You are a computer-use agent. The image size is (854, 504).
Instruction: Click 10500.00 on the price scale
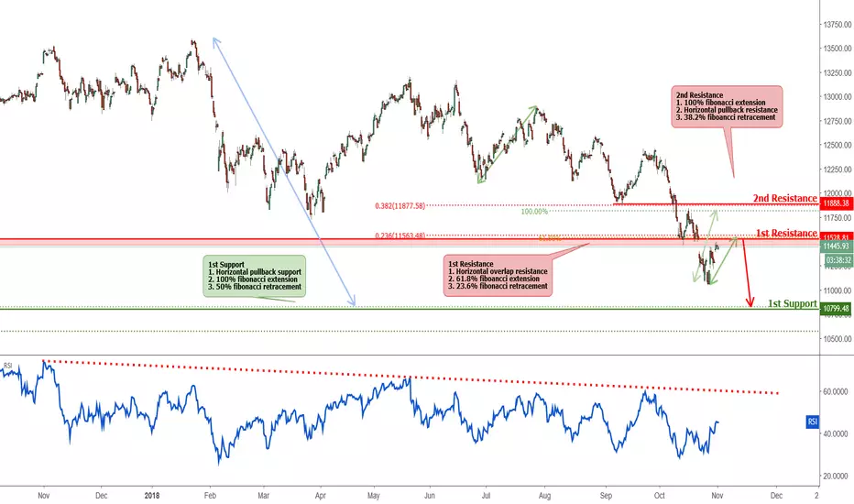(x=838, y=338)
